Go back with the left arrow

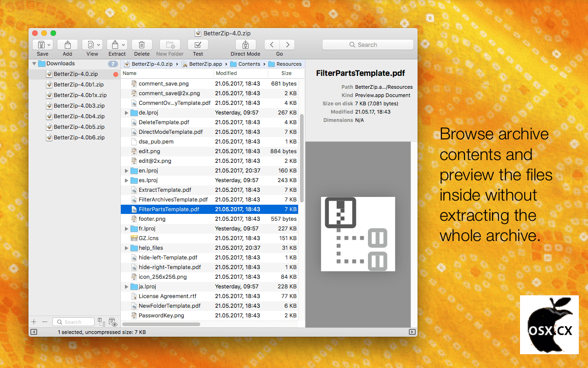pyautogui.click(x=272, y=45)
